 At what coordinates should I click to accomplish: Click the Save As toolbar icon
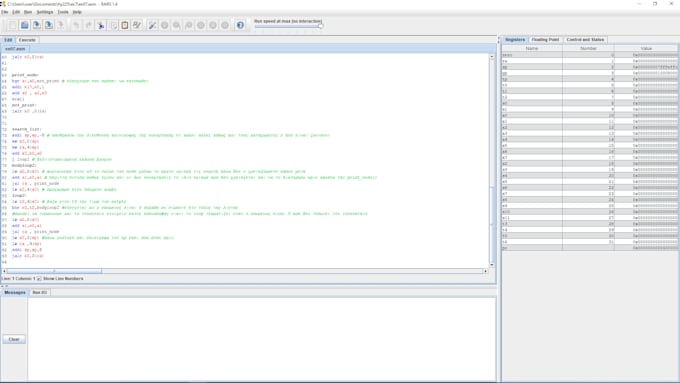point(49,25)
